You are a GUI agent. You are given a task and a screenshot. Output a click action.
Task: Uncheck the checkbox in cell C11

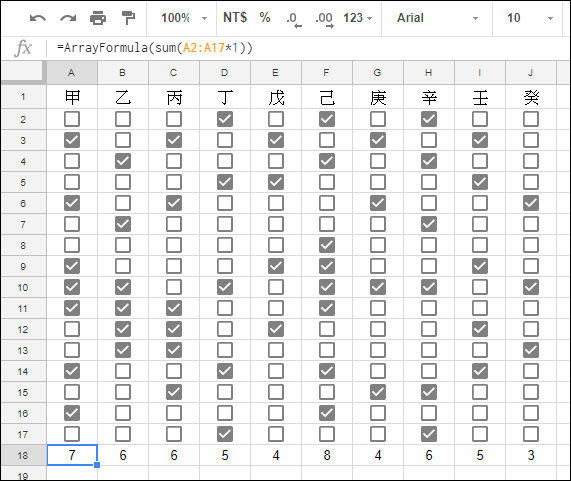174,308
